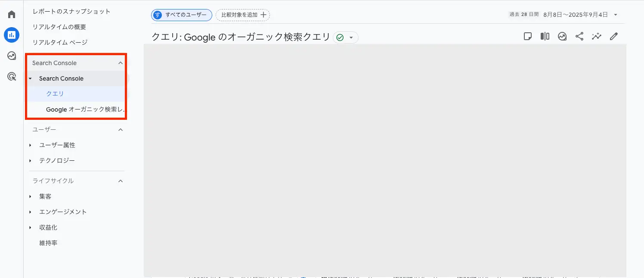Image resolution: width=644 pixels, height=278 pixels.
Task: Open the Advertising icon in left rail
Action: 12,77
